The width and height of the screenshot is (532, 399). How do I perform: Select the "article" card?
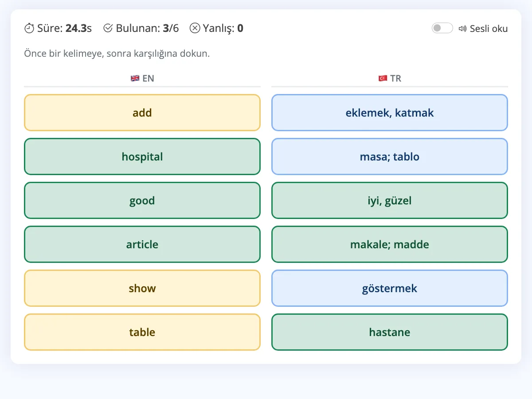point(142,244)
